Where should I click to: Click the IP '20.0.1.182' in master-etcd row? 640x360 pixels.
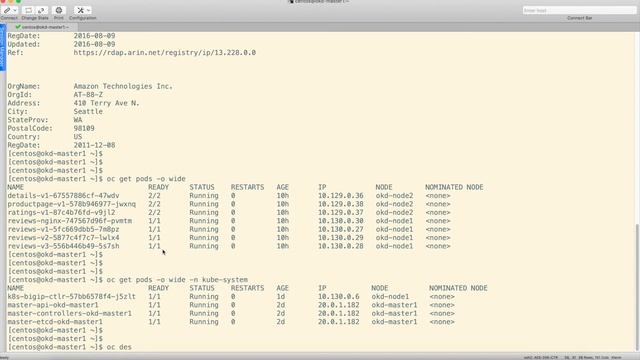338,322
